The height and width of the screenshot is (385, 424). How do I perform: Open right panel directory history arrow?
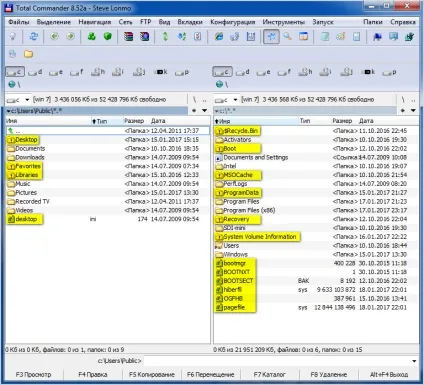413,110
